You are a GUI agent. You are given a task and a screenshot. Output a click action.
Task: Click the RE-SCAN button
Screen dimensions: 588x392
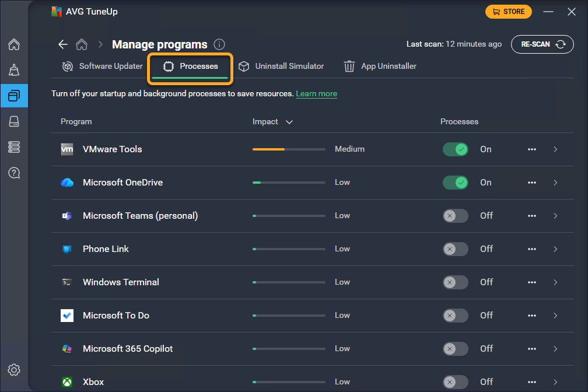click(x=542, y=44)
